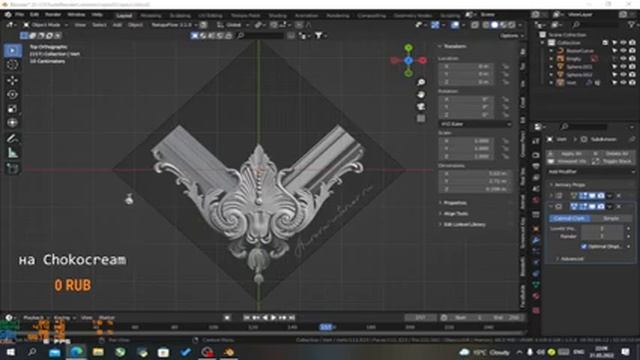Open the Add Modifier dropdown

coord(591,172)
